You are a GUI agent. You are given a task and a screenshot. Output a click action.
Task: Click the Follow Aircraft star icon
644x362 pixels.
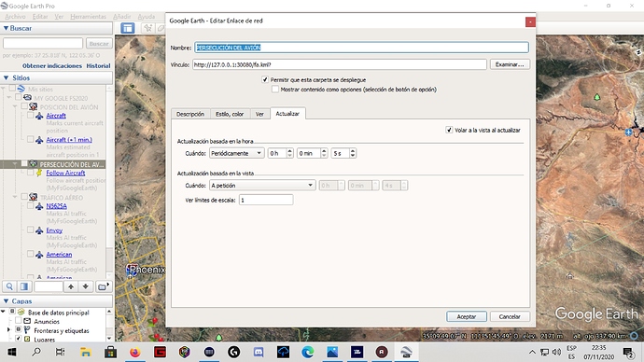pyautogui.click(x=39, y=173)
